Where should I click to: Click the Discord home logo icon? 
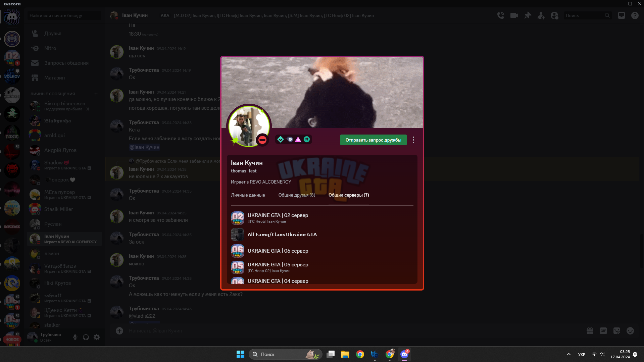(12, 16)
